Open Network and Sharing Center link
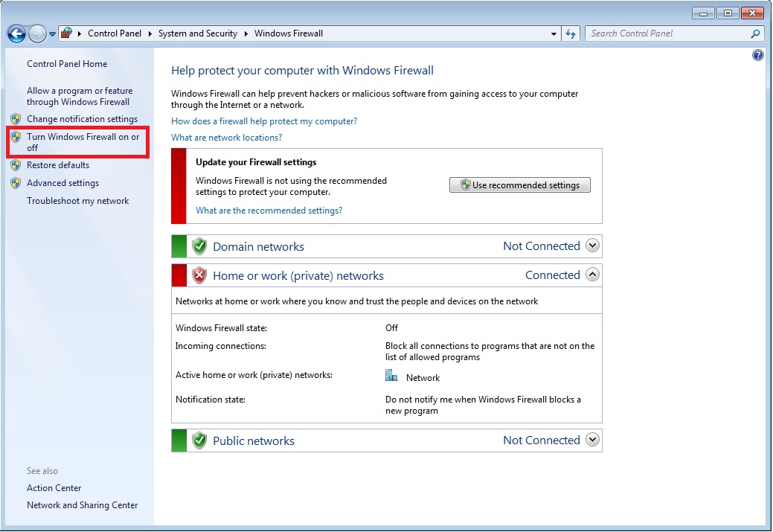 (x=82, y=505)
